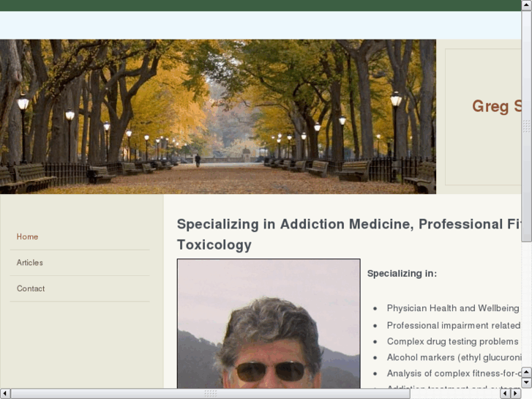This screenshot has height=399, width=532.
Task: Click the Specializing in Addiction Medicine heading
Action: pyautogui.click(x=349, y=234)
